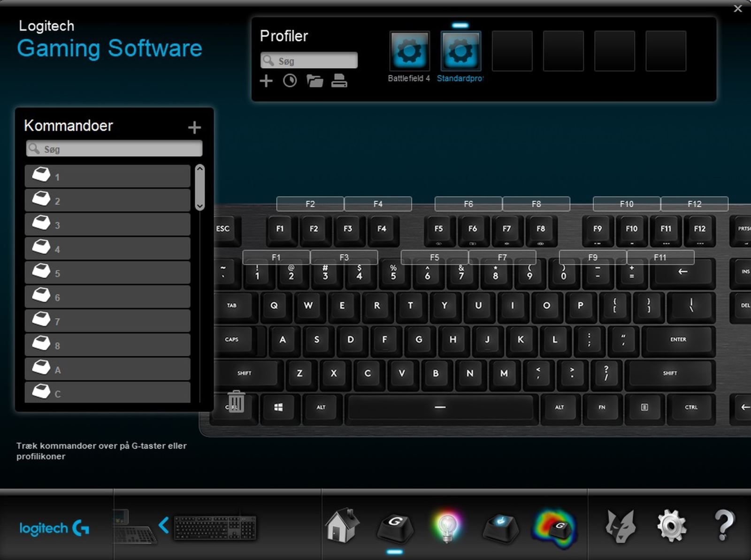Click the F11 assignment label below F-key row
Screen dimensions: 751x560
pos(660,257)
